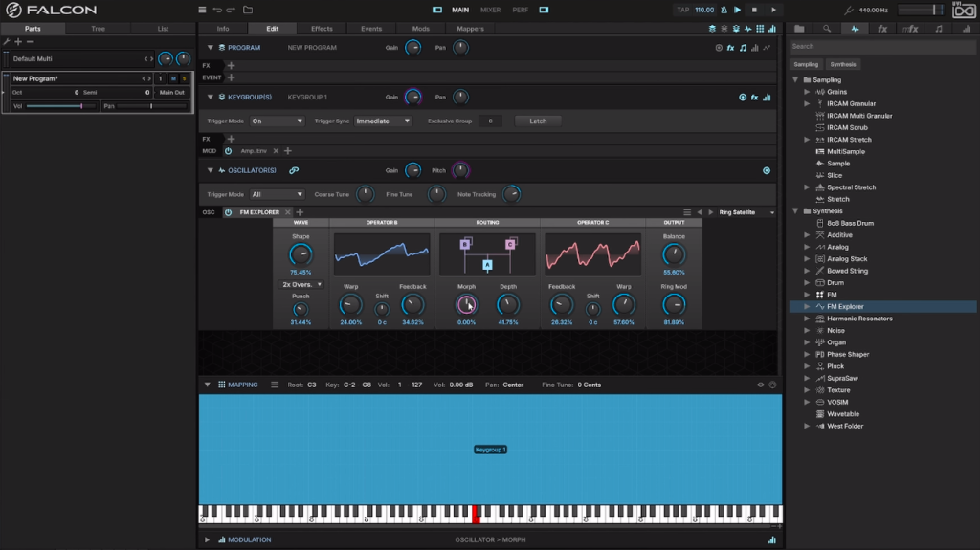Filter browser by Synthesis button
This screenshot has width=980, height=550.
[843, 64]
